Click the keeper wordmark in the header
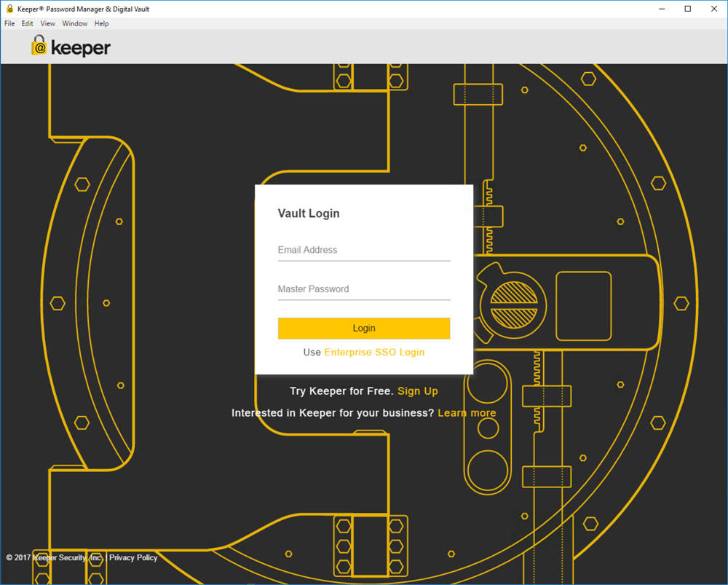Image resolution: width=728 pixels, height=585 pixels. pos(81,48)
